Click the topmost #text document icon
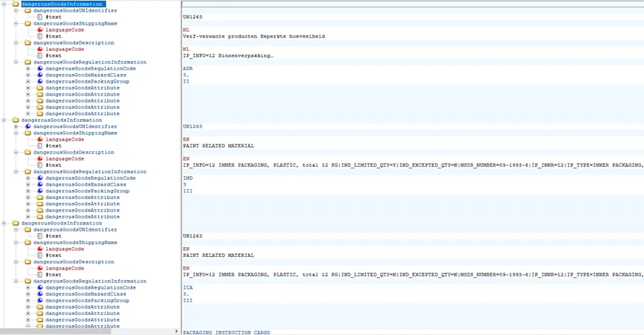 tap(40, 17)
